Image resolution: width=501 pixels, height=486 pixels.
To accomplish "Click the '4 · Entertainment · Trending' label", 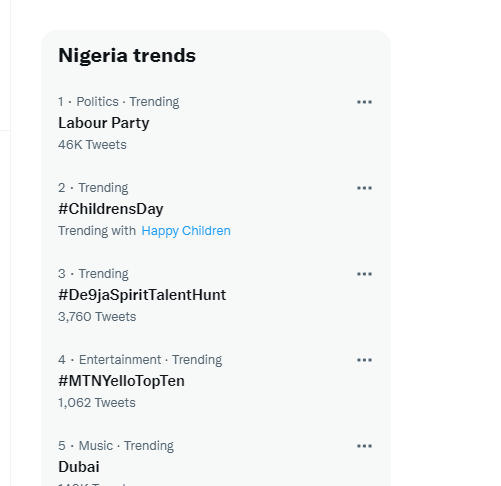I will 140,360.
